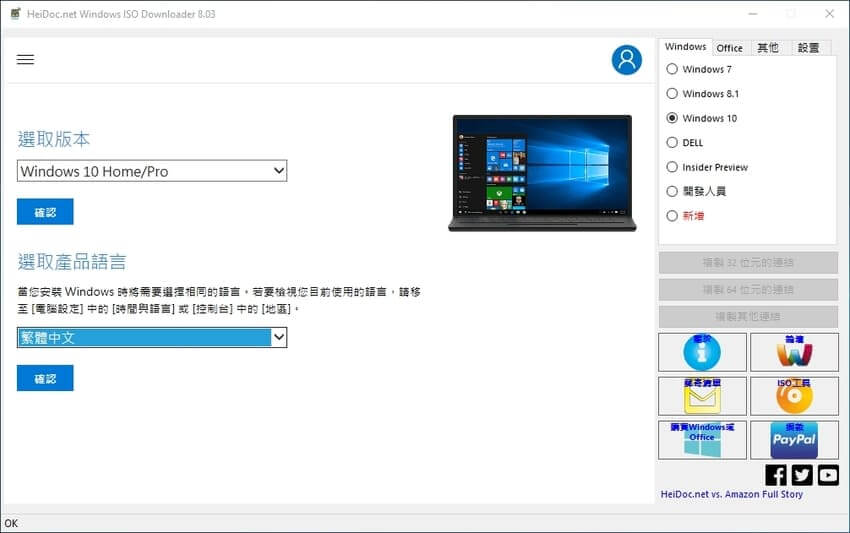Open the hamburger menu
The height and width of the screenshot is (533, 850).
point(25,59)
